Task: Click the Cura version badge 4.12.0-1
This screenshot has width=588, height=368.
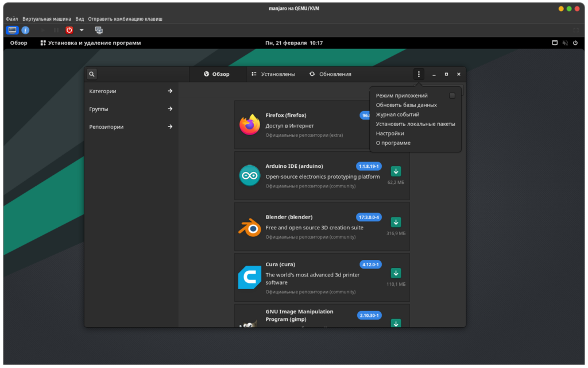Action: 370,264
